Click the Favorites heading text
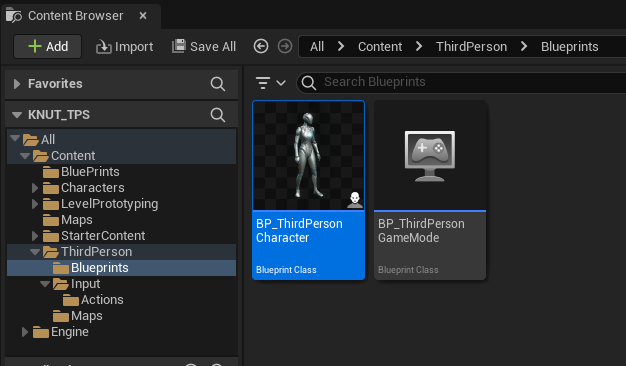Viewport: 626px width, 366px height. pyautogui.click(x=55, y=84)
